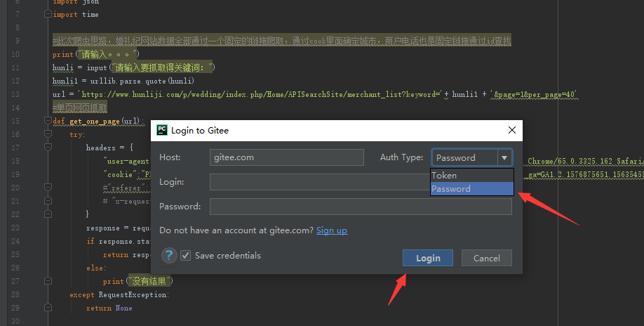The height and width of the screenshot is (326, 644).
Task: Toggle the fold marker on line 27
Action: point(48,281)
